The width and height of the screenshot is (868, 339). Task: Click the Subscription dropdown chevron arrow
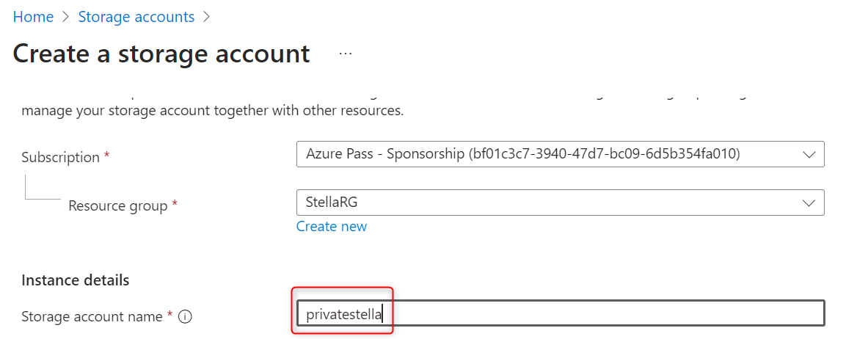point(809,155)
